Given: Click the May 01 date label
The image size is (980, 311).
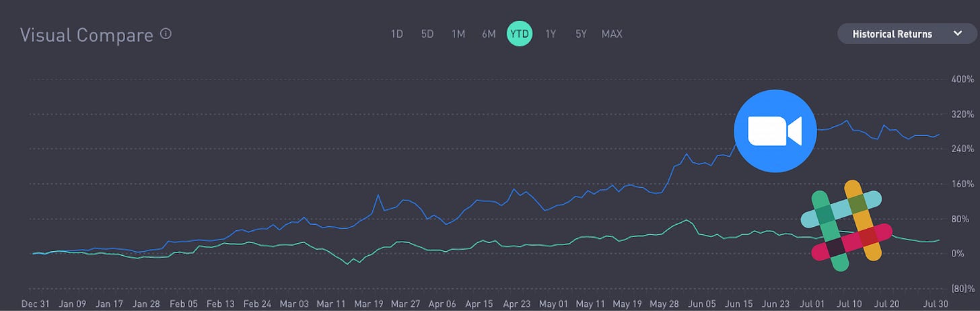Looking at the screenshot, I should click(555, 304).
